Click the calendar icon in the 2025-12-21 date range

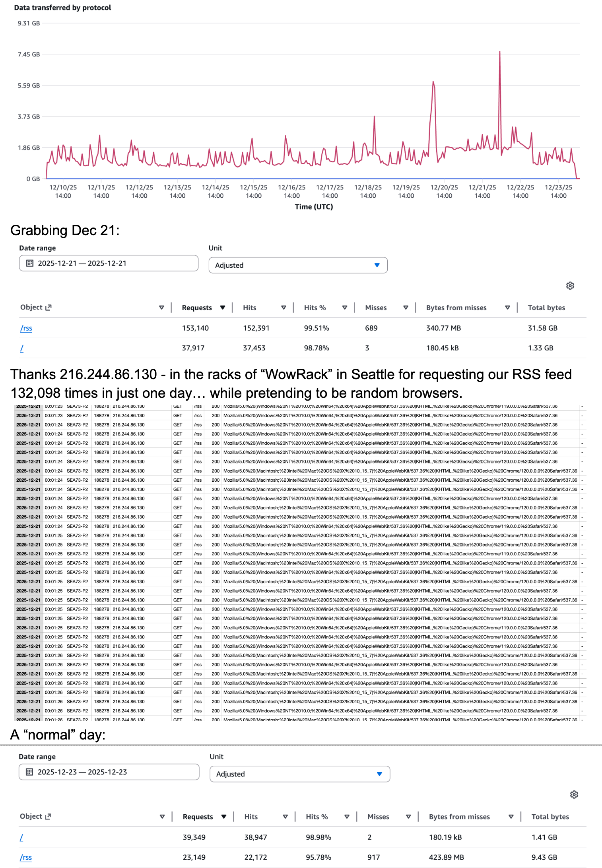(30, 263)
